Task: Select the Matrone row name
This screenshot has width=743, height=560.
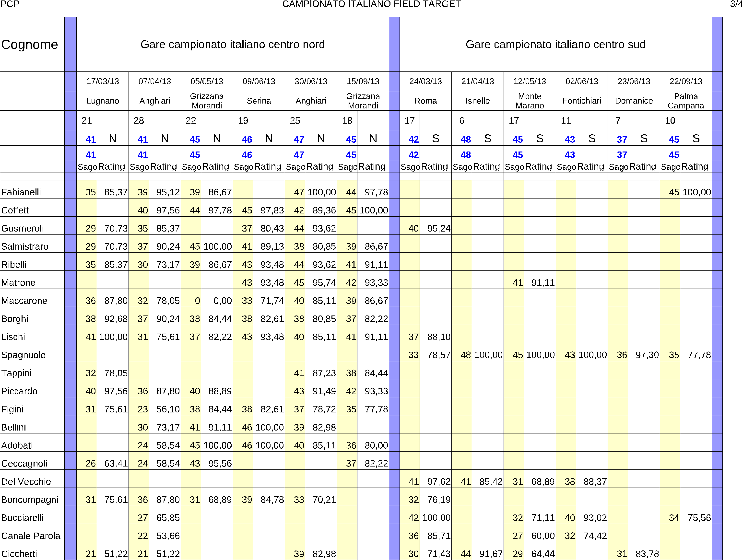Action: (18, 283)
